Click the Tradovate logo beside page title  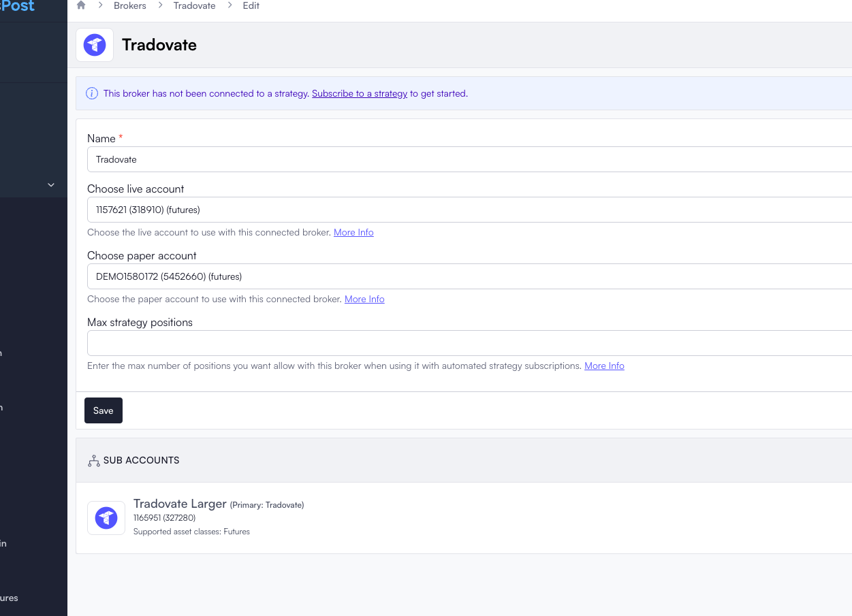95,45
